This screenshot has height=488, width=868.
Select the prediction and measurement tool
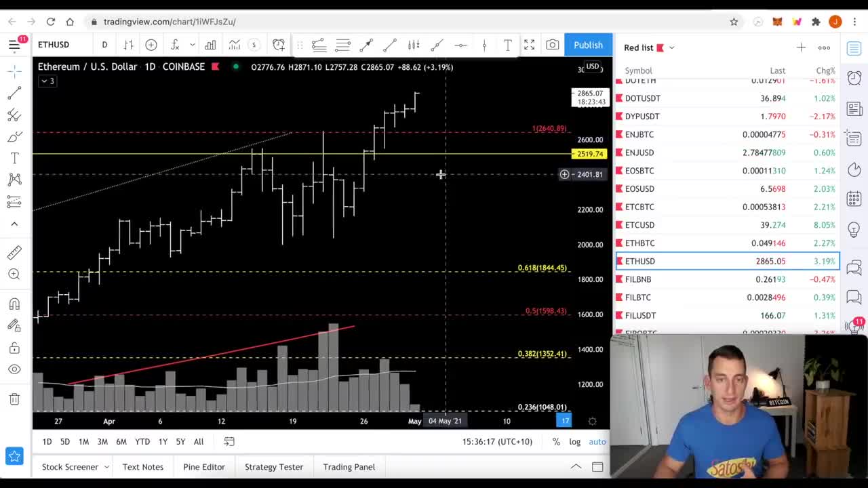coord(14,201)
